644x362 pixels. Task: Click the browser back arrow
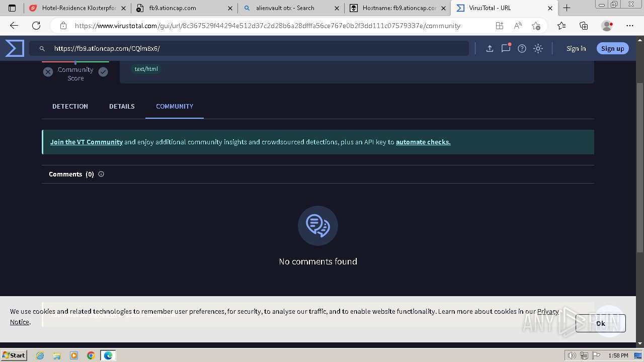[x=14, y=26]
